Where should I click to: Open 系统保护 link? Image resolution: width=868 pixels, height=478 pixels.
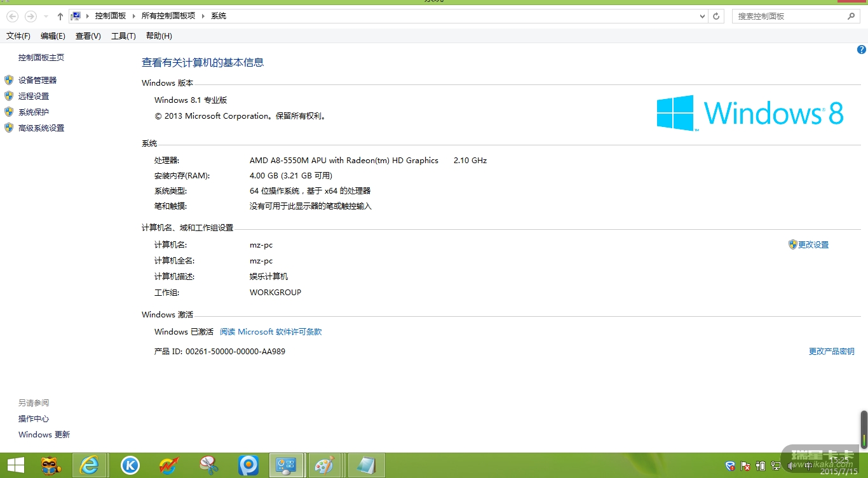[x=34, y=112]
